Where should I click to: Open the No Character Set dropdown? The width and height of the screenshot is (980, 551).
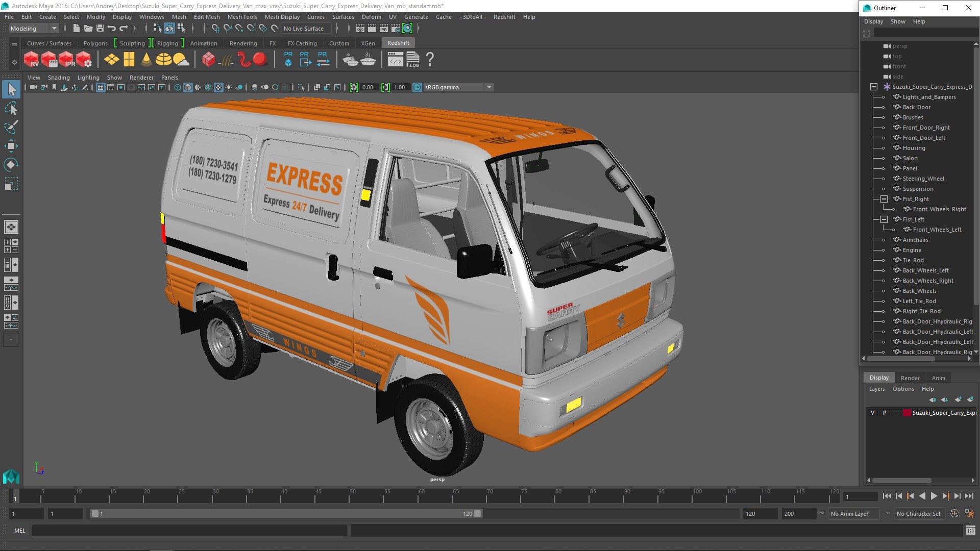[x=921, y=514]
